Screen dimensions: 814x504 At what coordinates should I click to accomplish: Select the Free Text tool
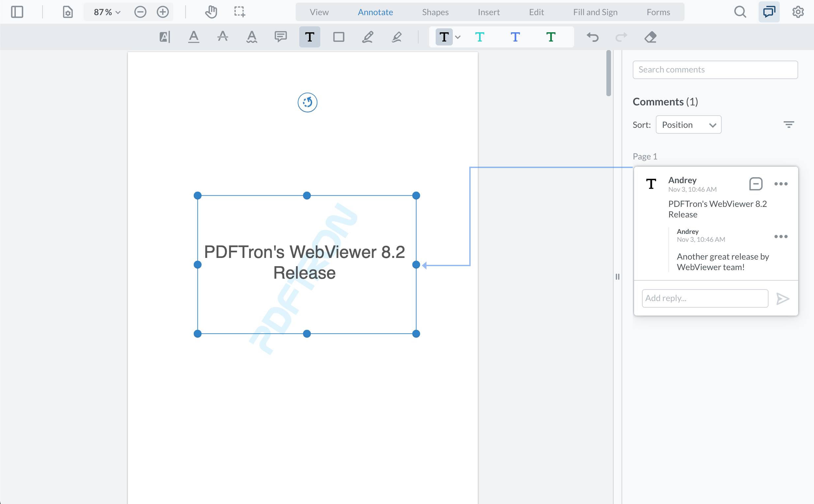[x=309, y=37]
